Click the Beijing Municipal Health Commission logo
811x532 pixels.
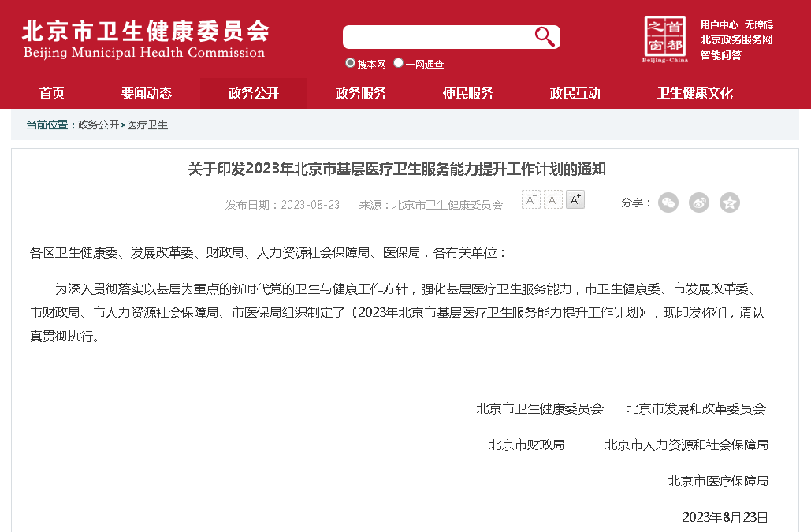[x=145, y=39]
